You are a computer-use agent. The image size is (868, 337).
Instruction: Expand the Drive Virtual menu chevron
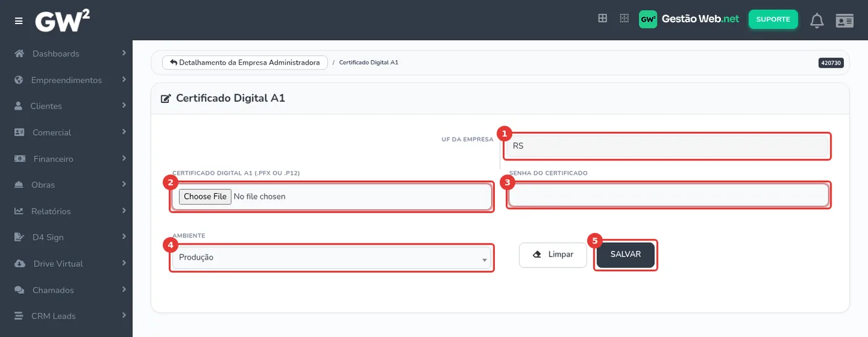tap(124, 263)
